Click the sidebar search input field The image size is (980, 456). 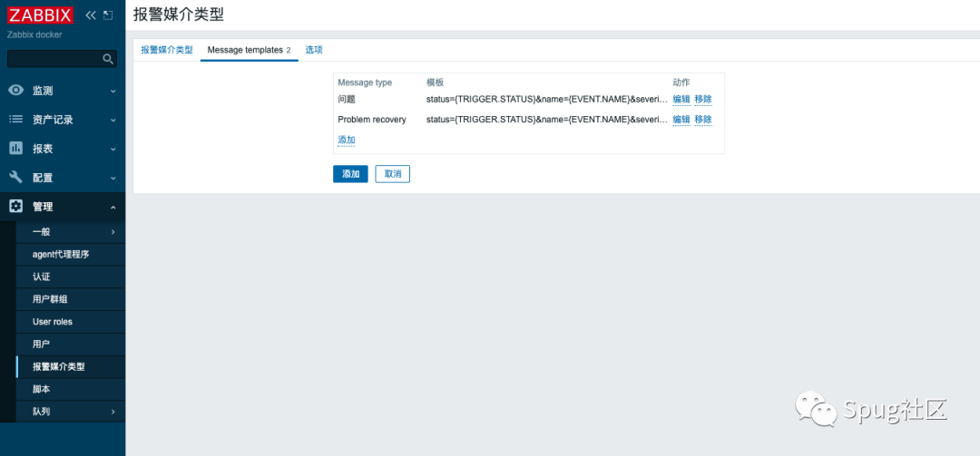coord(54,59)
